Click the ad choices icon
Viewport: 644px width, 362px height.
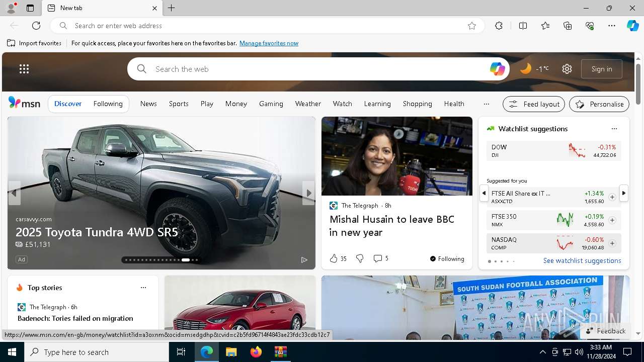(x=304, y=260)
